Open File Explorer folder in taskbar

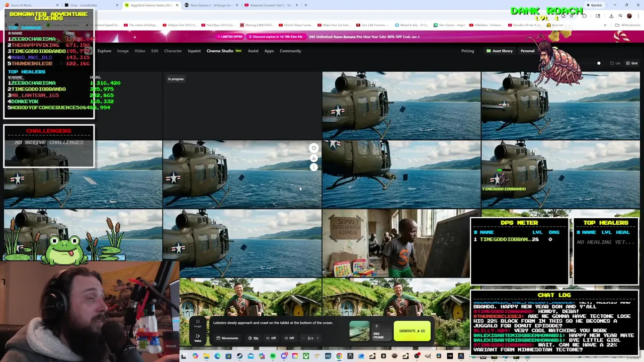pyautogui.click(x=206, y=356)
